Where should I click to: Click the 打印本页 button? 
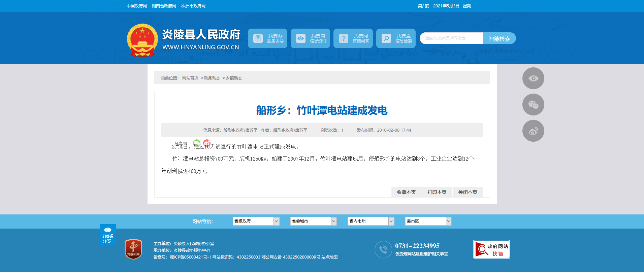tap(437, 192)
